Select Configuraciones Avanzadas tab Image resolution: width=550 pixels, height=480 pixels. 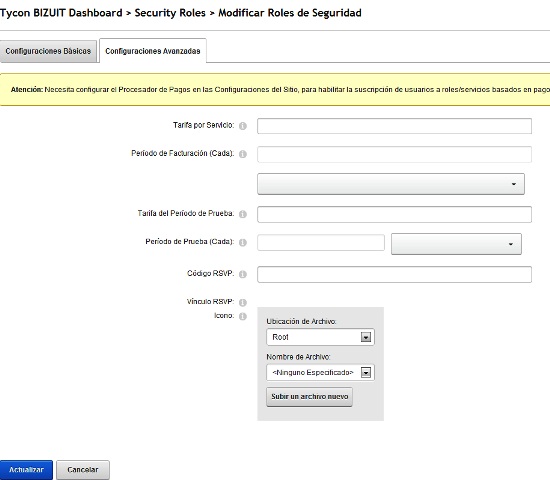[153, 51]
